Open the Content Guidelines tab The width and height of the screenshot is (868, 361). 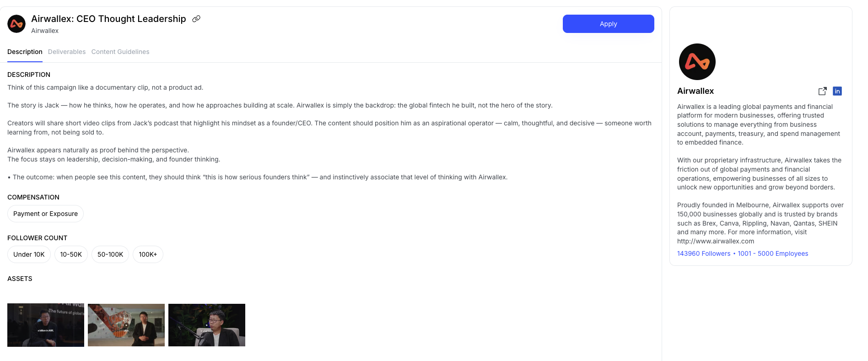120,52
